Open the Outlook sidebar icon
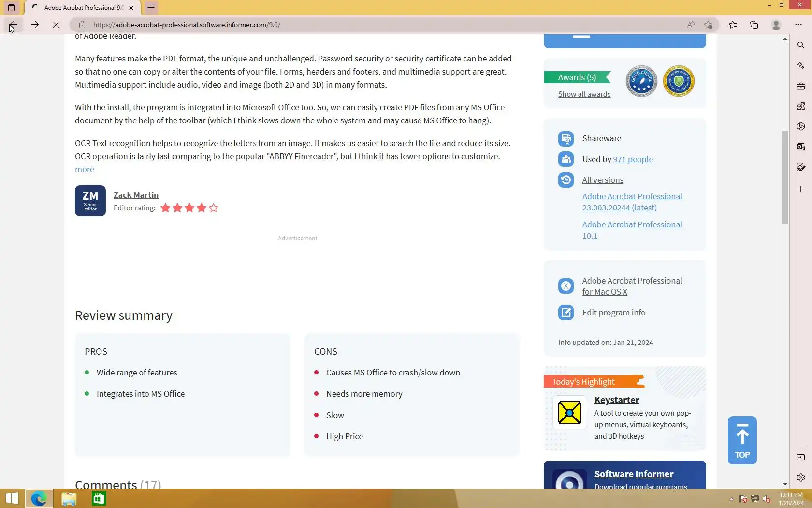The width and height of the screenshot is (812, 508). coord(801,147)
